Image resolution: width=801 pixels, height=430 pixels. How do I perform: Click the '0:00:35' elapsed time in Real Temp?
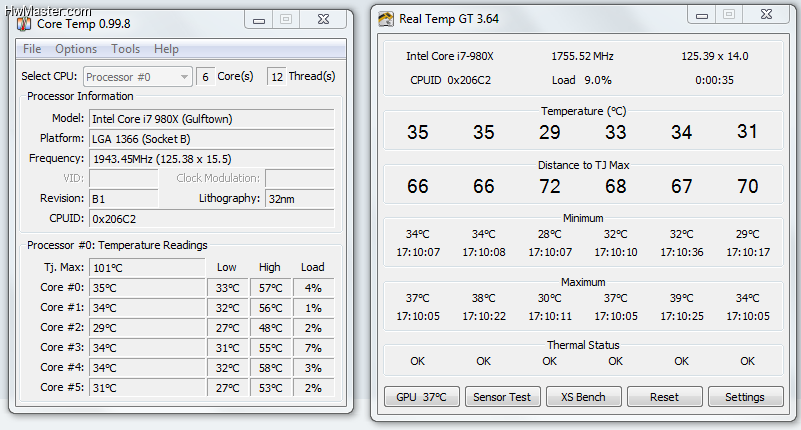point(714,80)
